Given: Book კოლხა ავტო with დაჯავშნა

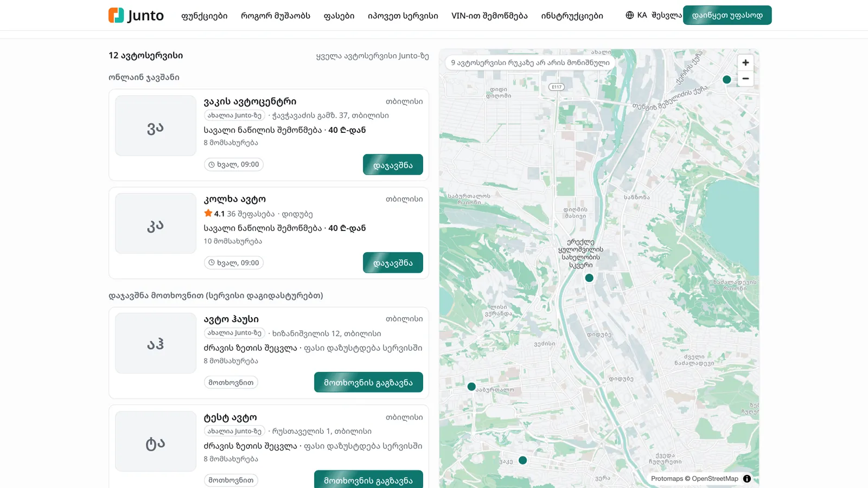Looking at the screenshot, I should pyautogui.click(x=393, y=263).
